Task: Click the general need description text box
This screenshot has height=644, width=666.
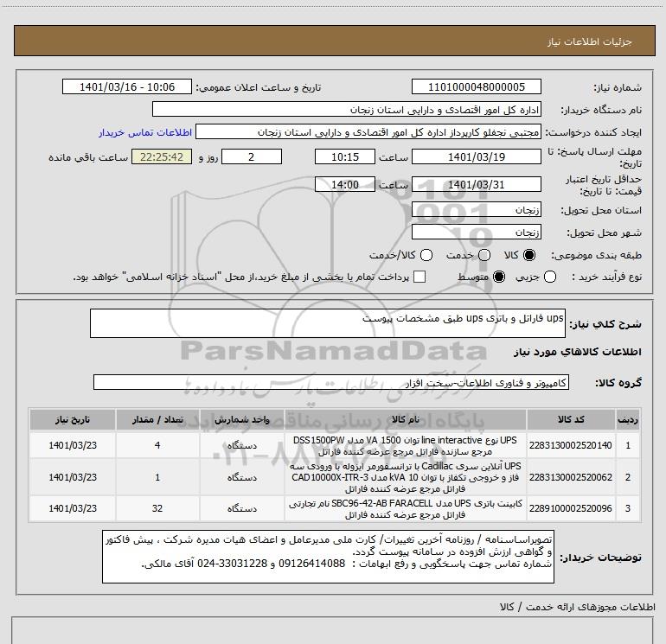Action: tap(328, 323)
